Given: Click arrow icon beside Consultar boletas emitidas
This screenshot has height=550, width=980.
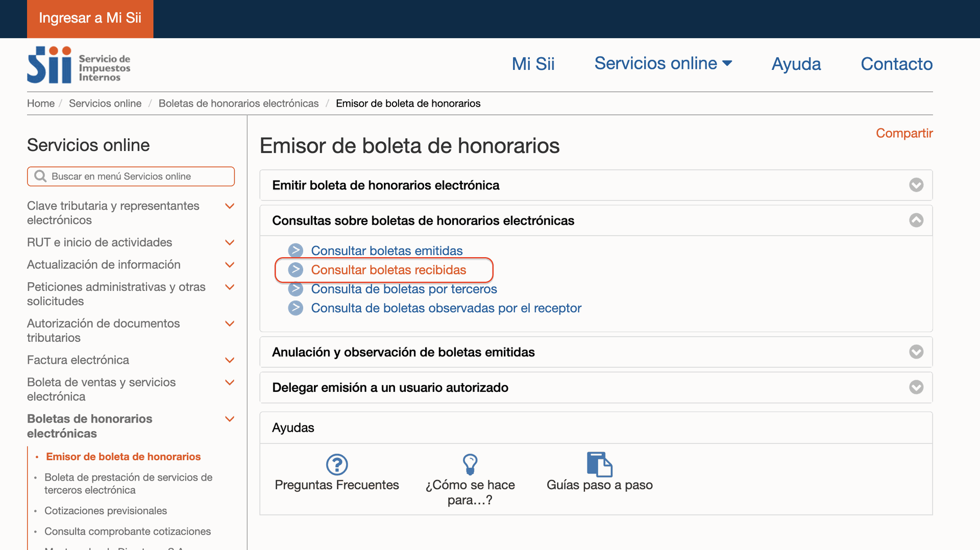Looking at the screenshot, I should pyautogui.click(x=296, y=251).
